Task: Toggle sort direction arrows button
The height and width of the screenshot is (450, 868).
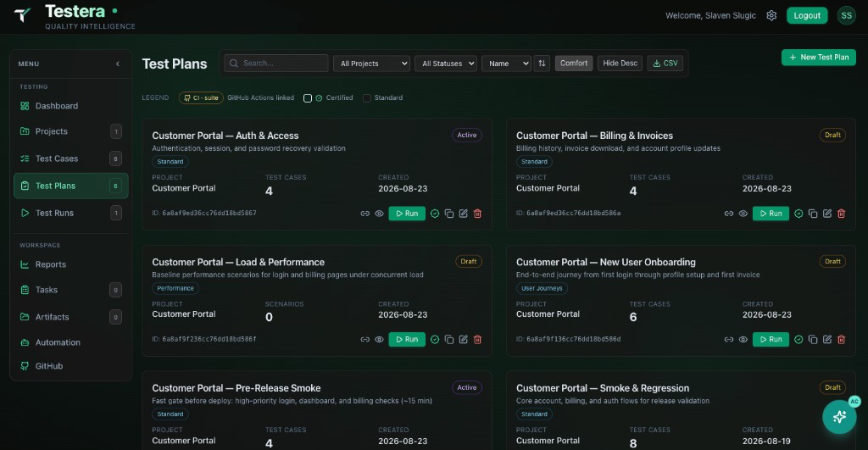Action: pos(542,63)
